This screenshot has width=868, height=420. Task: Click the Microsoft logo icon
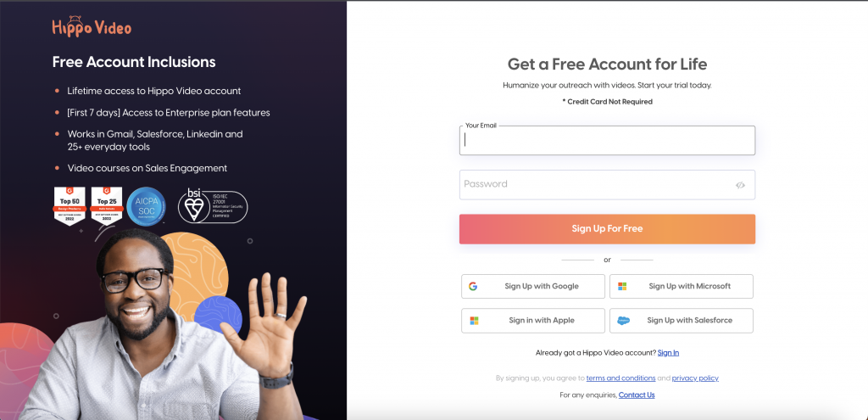[x=622, y=287]
